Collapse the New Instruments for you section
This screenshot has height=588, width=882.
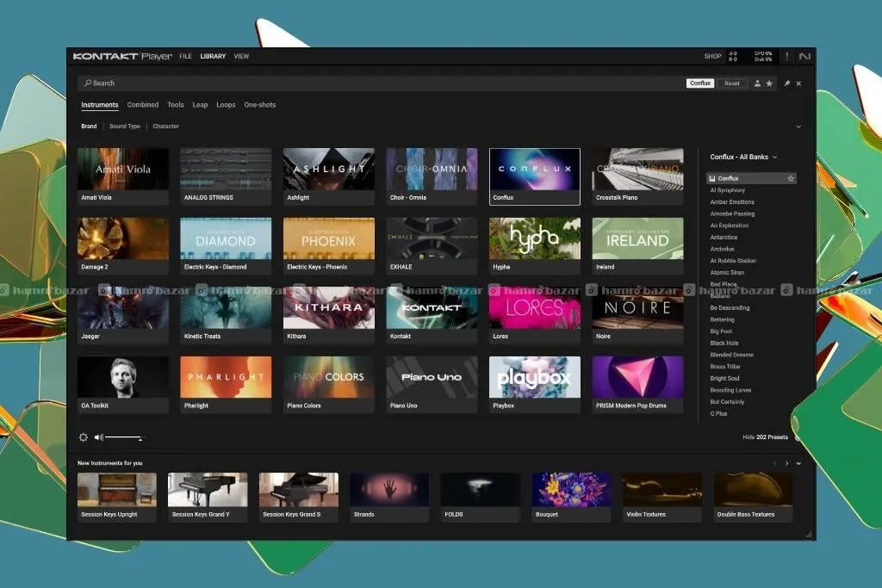[798, 463]
